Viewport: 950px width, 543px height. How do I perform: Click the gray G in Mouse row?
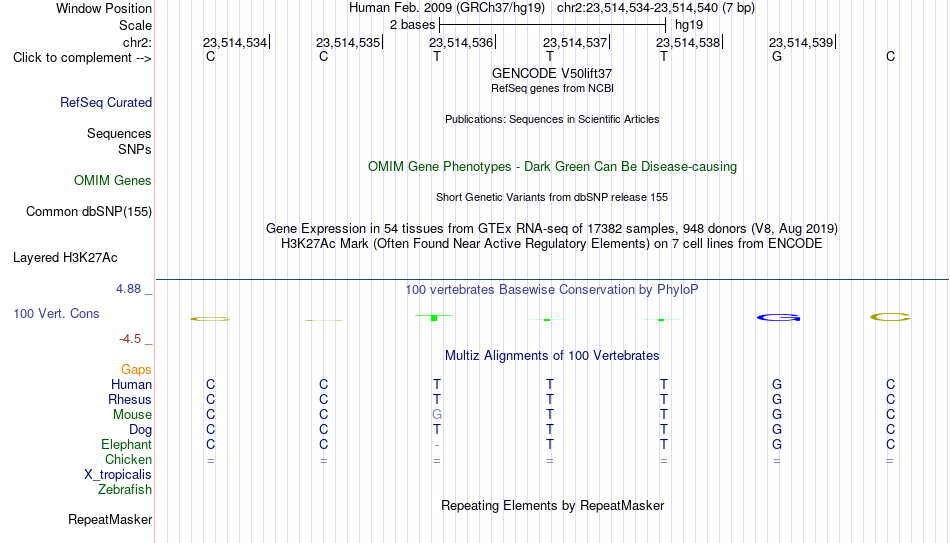tap(437, 415)
